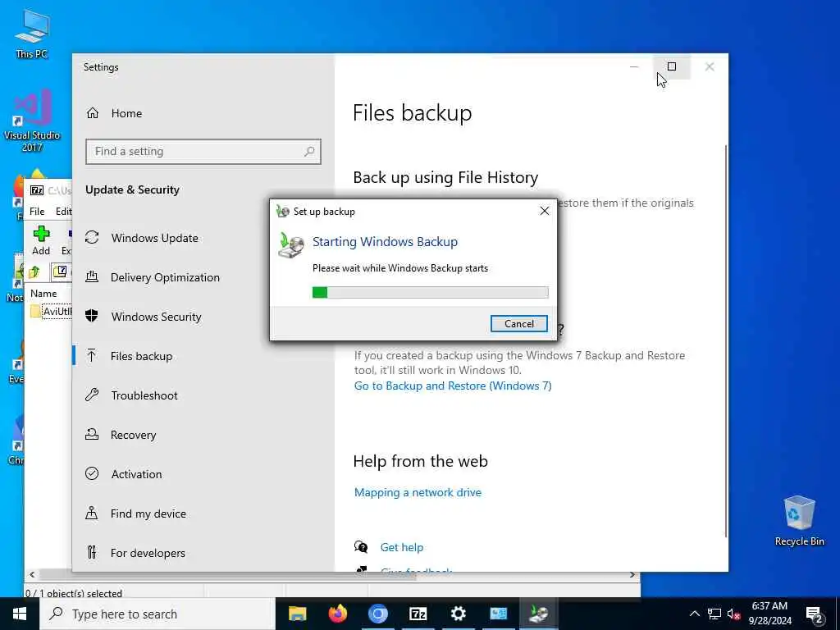This screenshot has width=840, height=630.
Task: Switch to 7-Zip taskbar button
Action: pyautogui.click(x=418, y=614)
